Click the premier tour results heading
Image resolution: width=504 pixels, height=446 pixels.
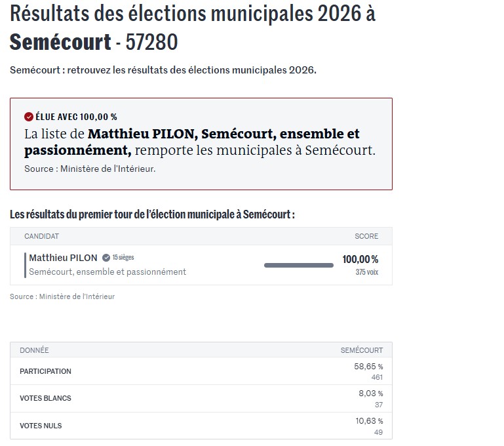[x=152, y=215]
